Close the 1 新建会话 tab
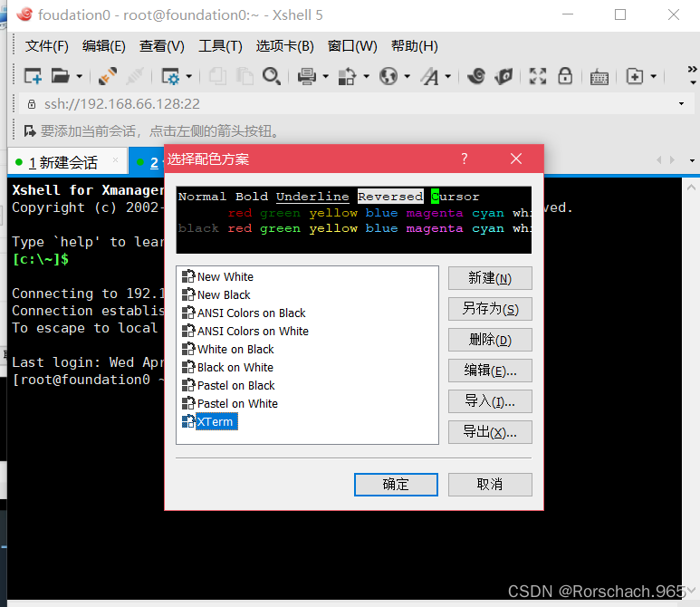 pyautogui.click(x=116, y=159)
